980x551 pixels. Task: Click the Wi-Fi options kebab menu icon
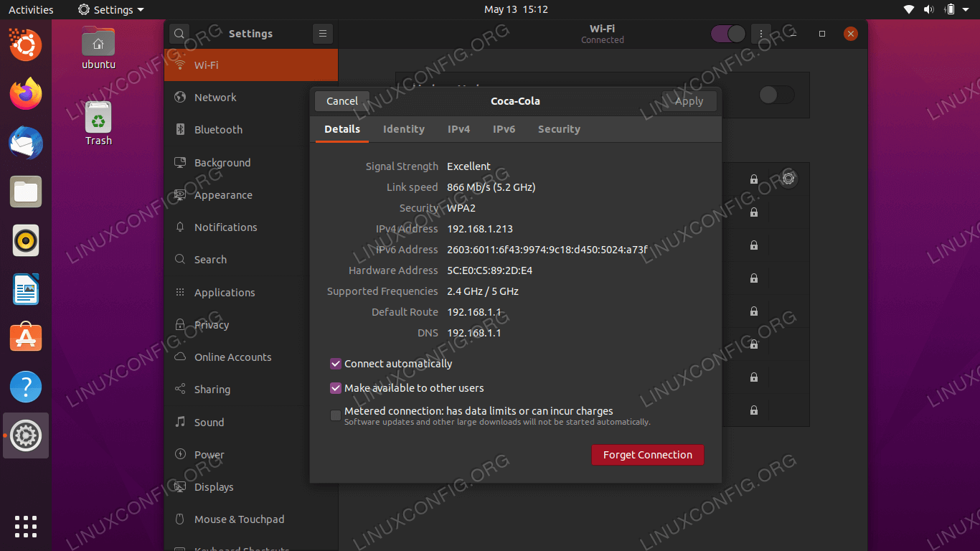[761, 34]
